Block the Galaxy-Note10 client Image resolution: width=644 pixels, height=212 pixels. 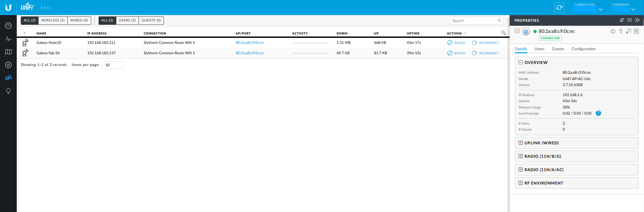pyautogui.click(x=456, y=43)
